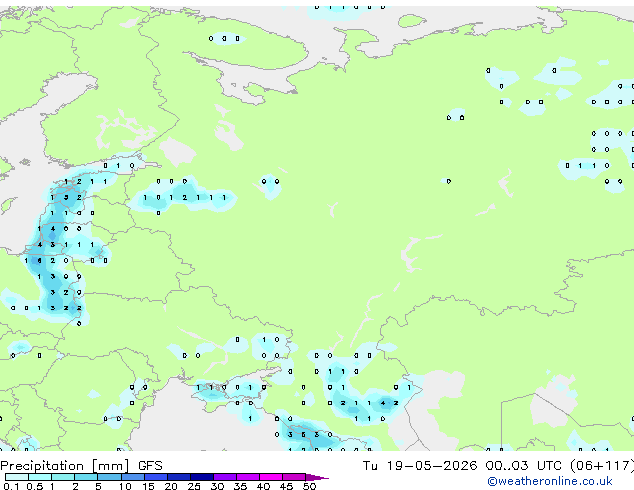The width and height of the screenshot is (634, 490).
Task: Select the 5 mm legend color swatch
Action: click(109, 477)
